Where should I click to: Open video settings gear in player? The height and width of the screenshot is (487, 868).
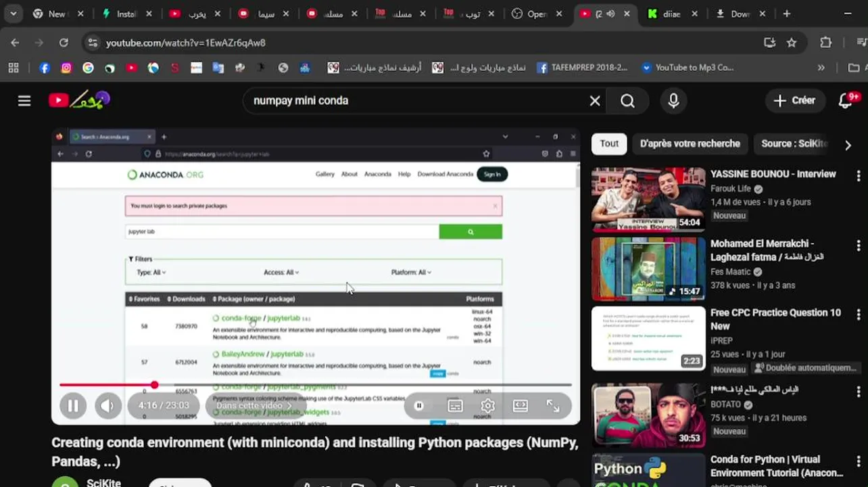click(488, 406)
